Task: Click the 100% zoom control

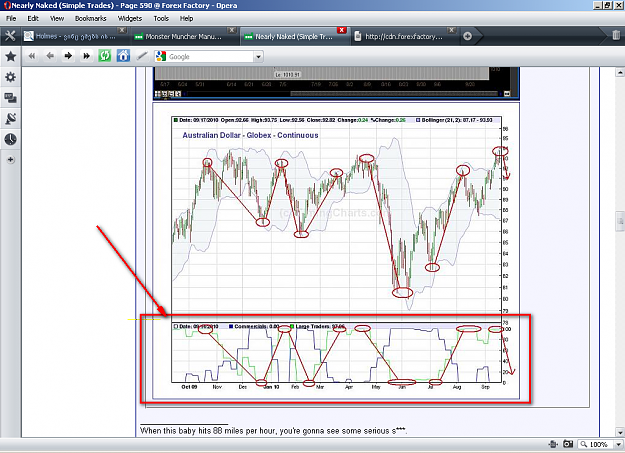Action: point(597,444)
